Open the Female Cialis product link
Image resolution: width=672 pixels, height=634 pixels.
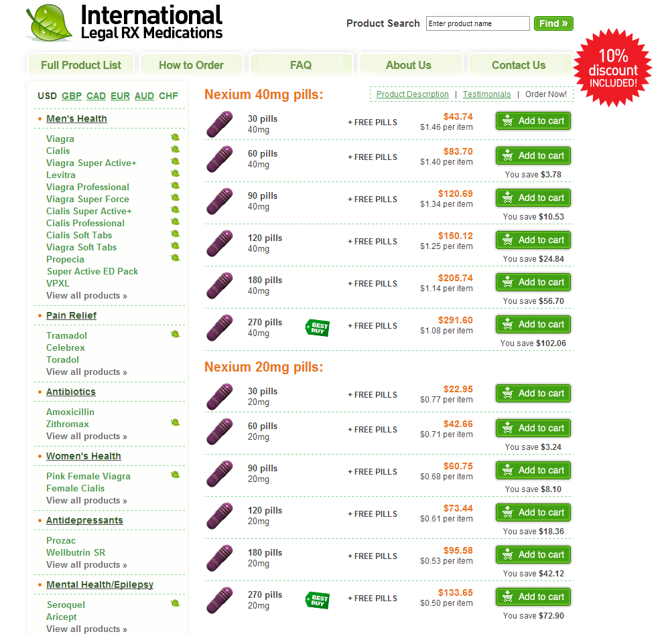point(76,488)
